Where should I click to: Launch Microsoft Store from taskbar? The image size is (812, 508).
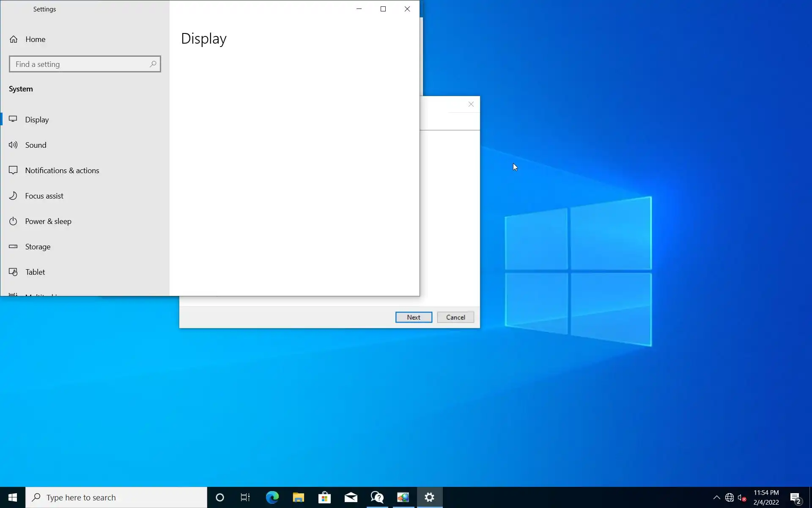point(324,497)
